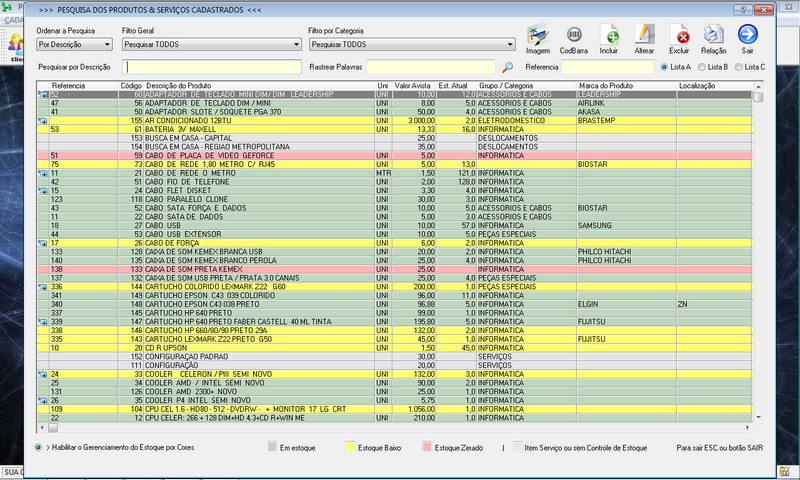Image resolution: width=800 pixels, height=480 pixels.
Task: Select the CAIXA DE SOM PRETA KEMEX row
Action: (x=394, y=269)
